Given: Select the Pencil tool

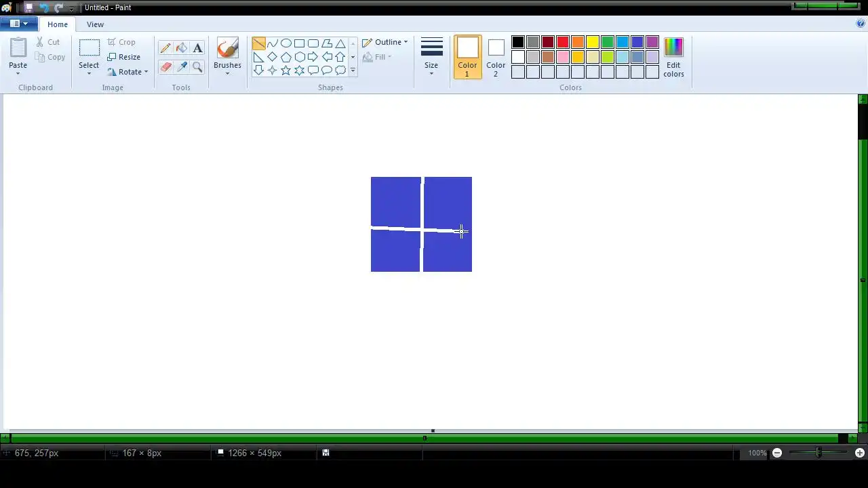Looking at the screenshot, I should [x=165, y=48].
